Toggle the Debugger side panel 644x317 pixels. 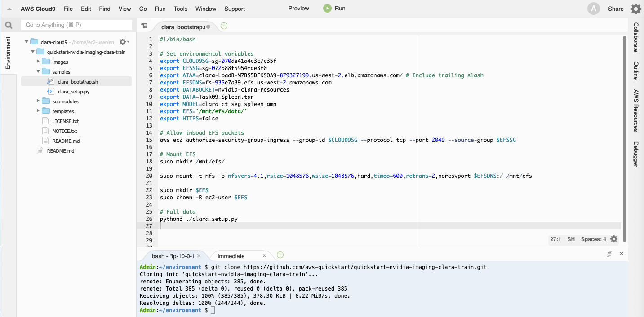tap(636, 154)
